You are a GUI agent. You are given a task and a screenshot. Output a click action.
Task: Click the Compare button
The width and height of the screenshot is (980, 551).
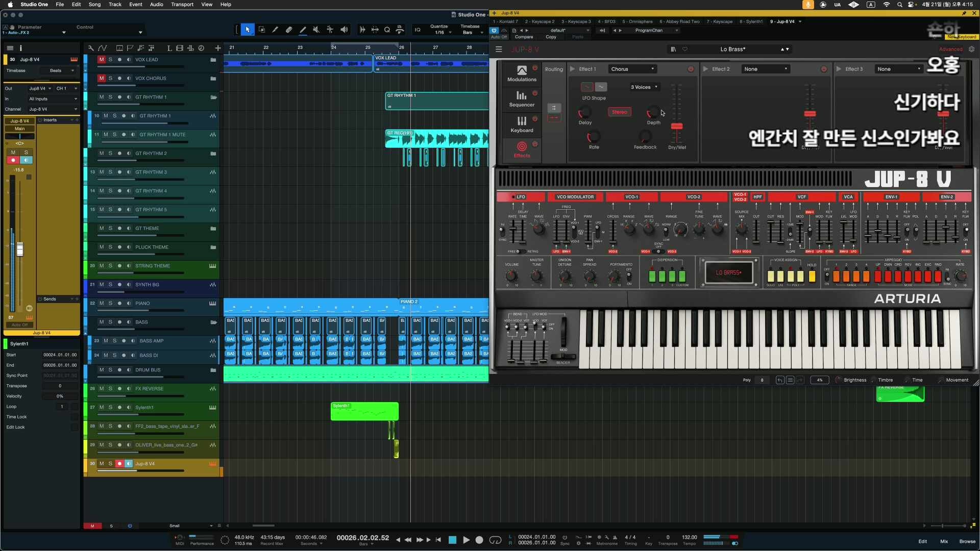pos(524,37)
